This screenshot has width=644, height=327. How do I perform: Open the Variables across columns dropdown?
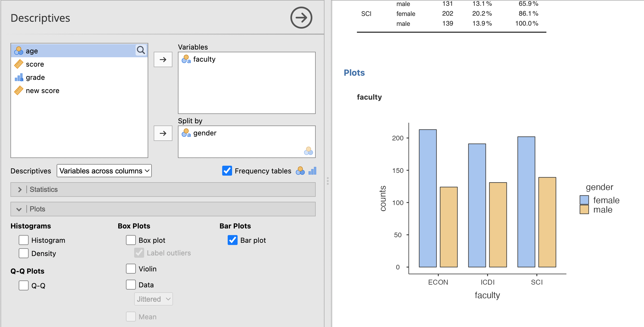104,171
